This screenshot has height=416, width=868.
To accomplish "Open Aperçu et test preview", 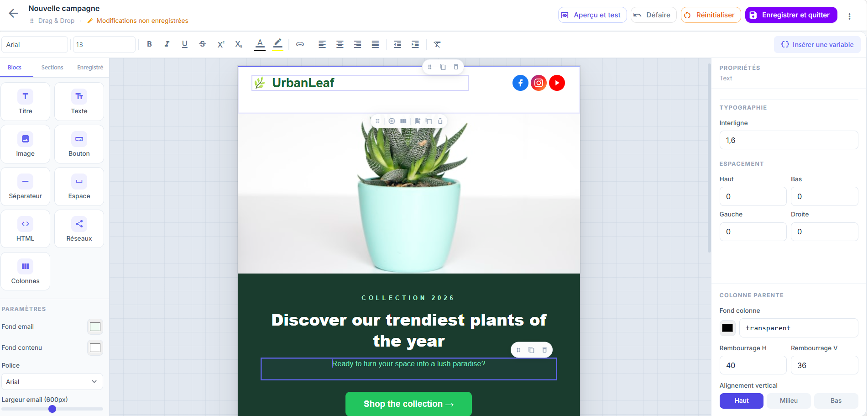I will pos(592,15).
